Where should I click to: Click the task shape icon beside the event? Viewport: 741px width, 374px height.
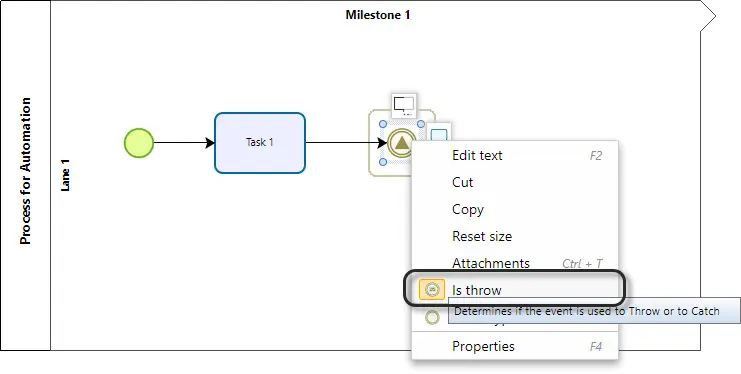click(439, 133)
